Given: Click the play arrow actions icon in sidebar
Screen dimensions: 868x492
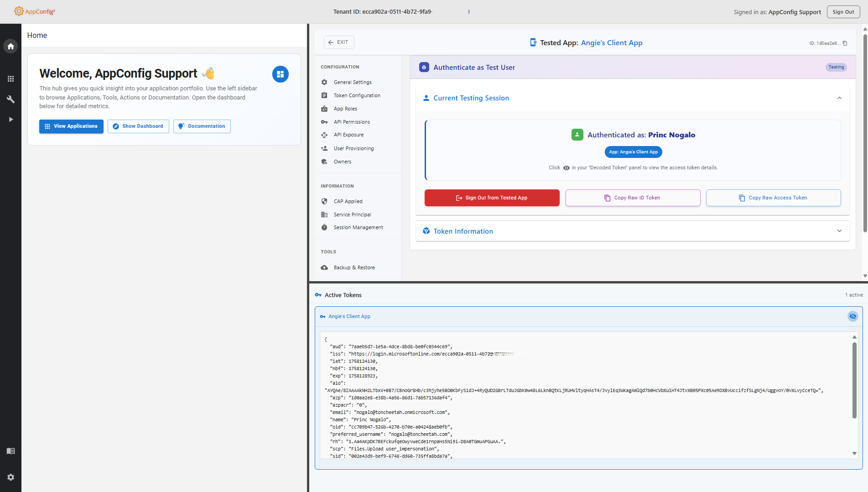Looking at the screenshot, I should coord(10,119).
